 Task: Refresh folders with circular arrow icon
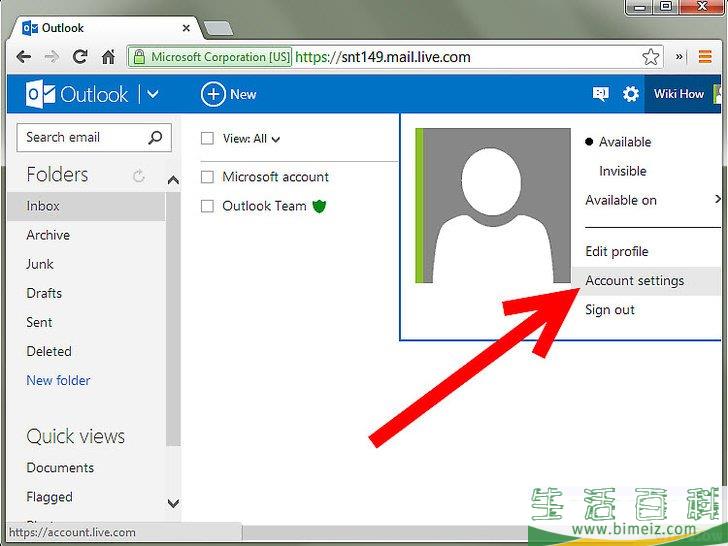point(138,176)
